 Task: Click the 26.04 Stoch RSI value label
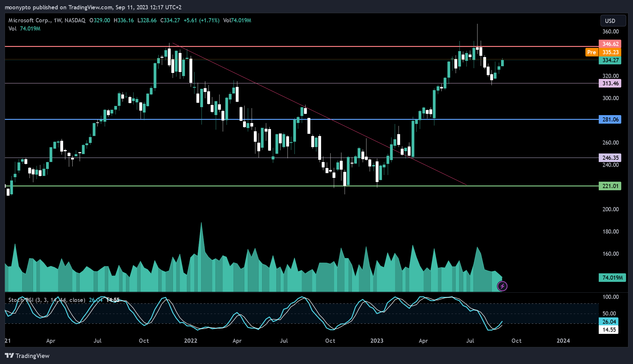coord(609,322)
